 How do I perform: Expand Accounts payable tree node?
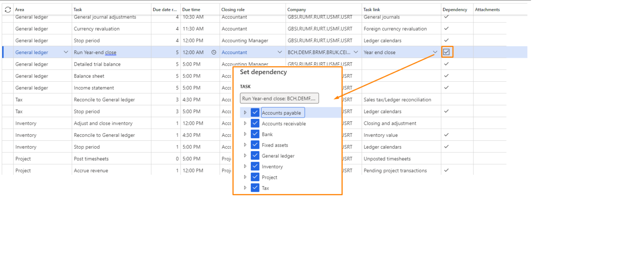pyautogui.click(x=245, y=113)
